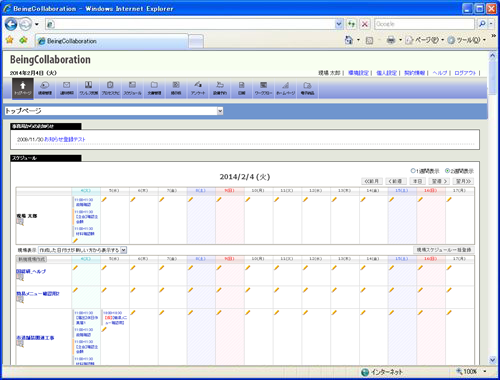
Task: Click the 新規現場作成 button
Action: click(x=32, y=259)
